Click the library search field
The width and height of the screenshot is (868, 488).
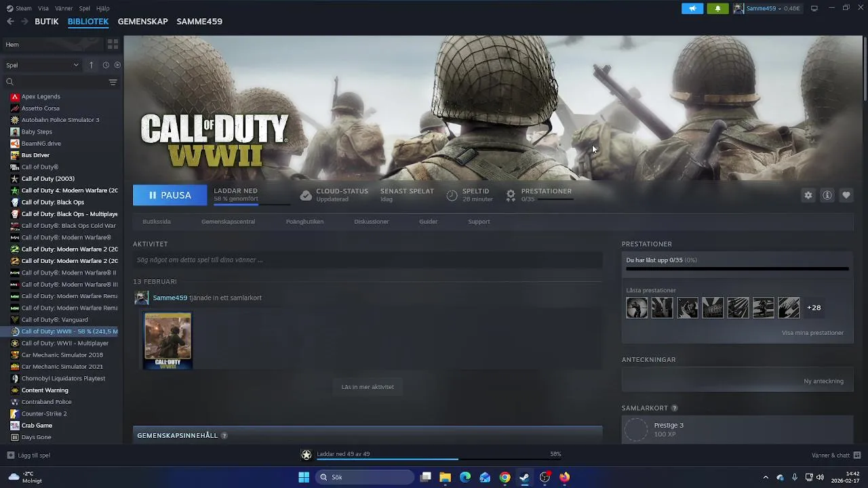point(56,82)
